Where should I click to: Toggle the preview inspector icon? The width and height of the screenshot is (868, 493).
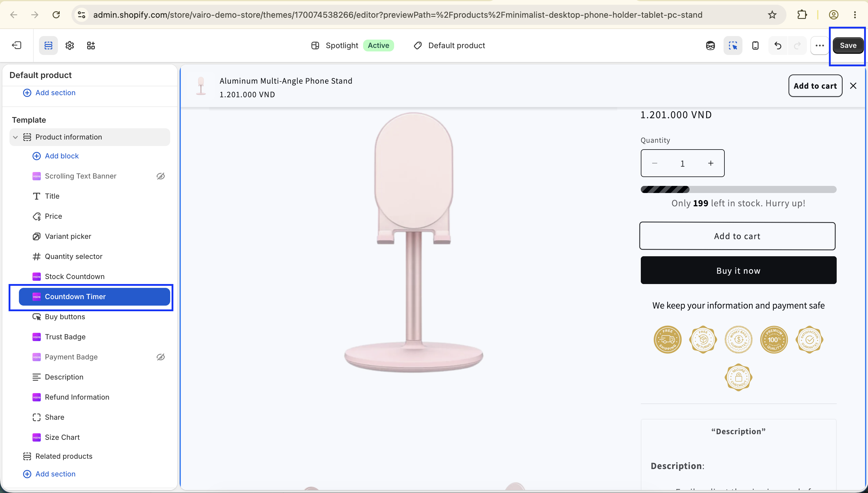710,46
